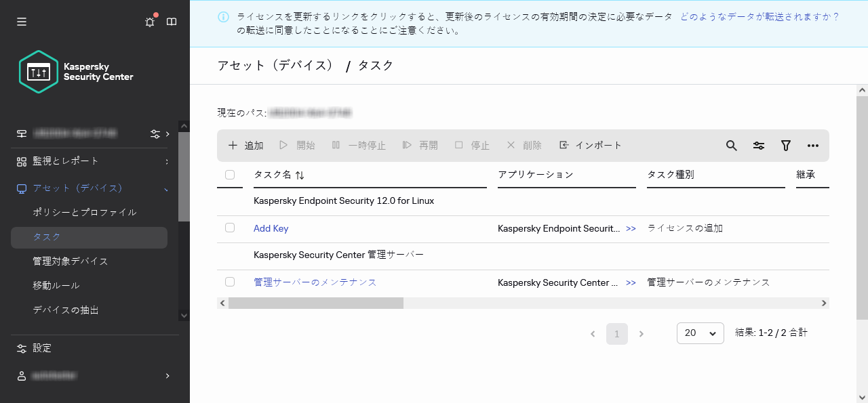
Task: Expand the 監視とレポート sidebar section
Action: (167, 161)
